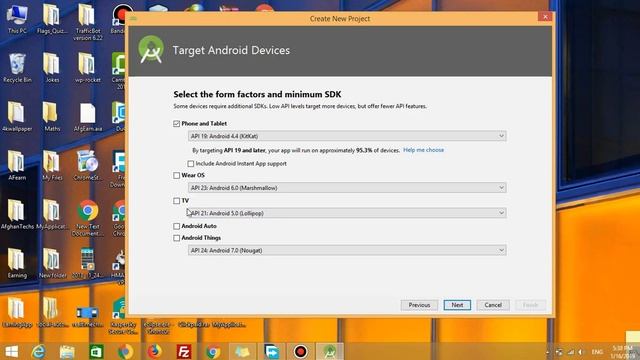
Task: Open the API 24 Nougat dropdown
Action: [x=347, y=250]
